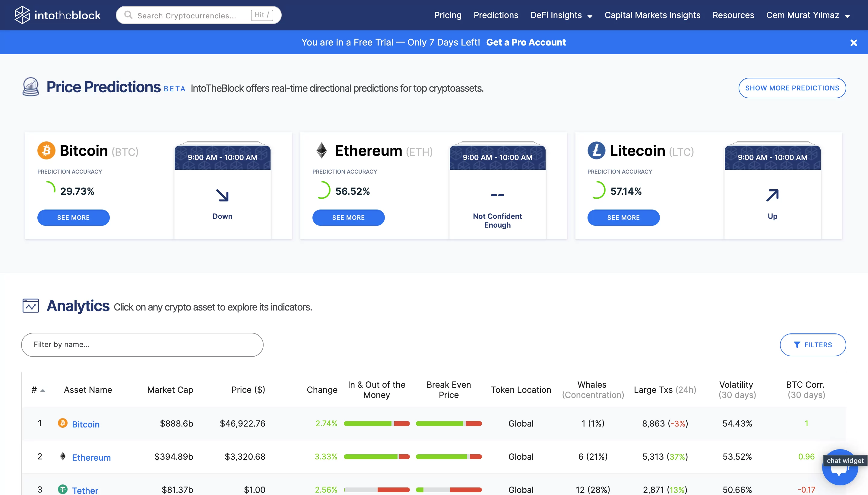Click Bitcoin Break Even Price bar
This screenshot has height=495, width=868.
[448, 424]
